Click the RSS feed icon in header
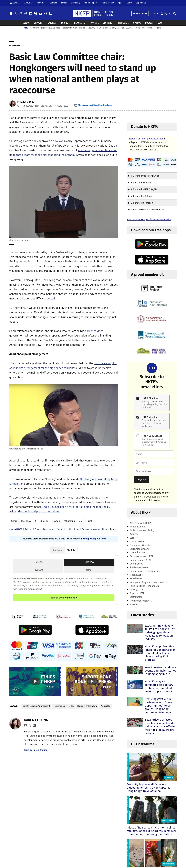The height and width of the screenshot is (868, 186). pos(50,14)
